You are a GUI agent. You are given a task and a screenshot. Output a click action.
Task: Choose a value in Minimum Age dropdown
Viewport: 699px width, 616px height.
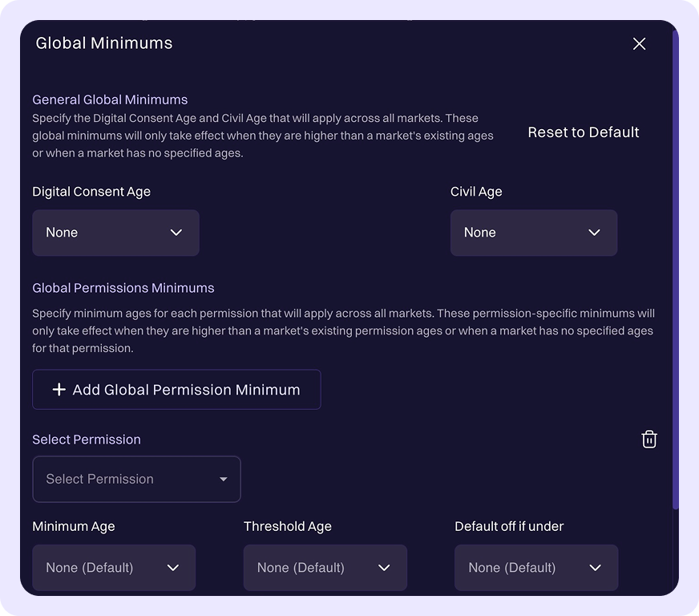click(114, 568)
